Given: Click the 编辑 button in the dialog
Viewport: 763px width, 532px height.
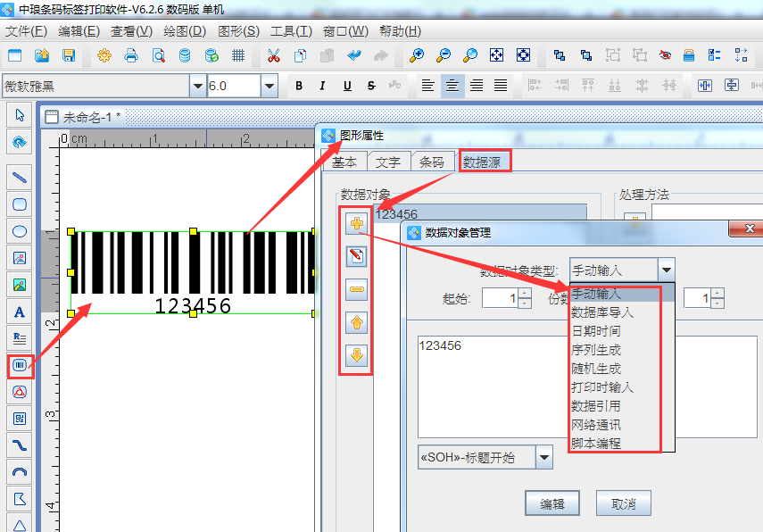Looking at the screenshot, I should point(552,503).
